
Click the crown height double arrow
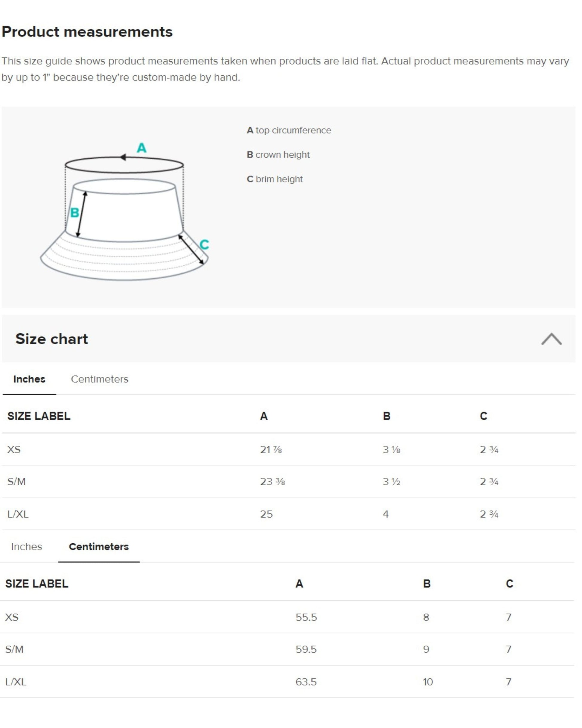(82, 214)
